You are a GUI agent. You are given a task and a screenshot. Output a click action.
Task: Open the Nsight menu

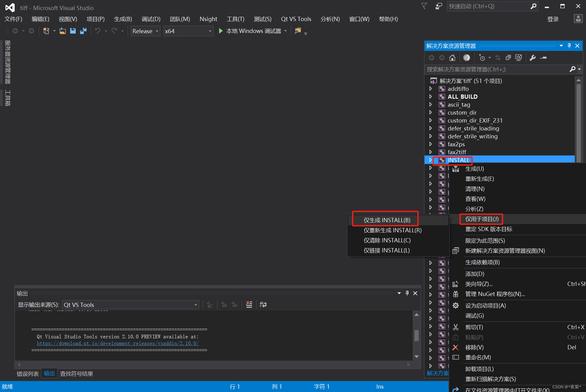pos(208,19)
